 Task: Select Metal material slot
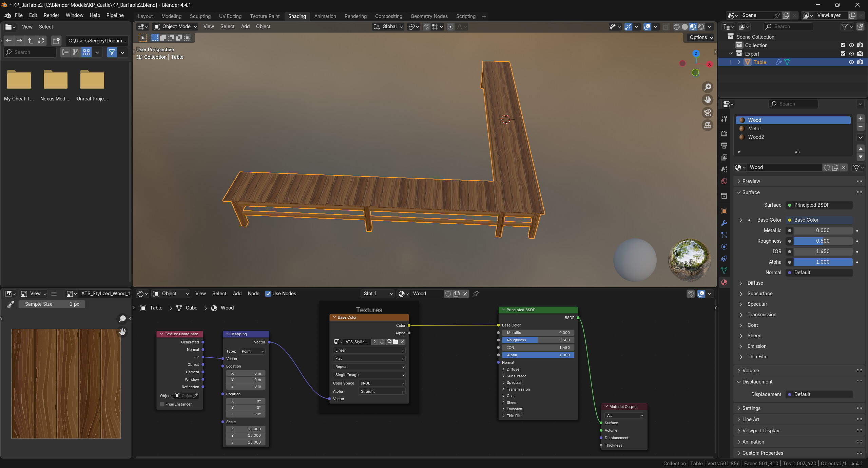coord(792,129)
